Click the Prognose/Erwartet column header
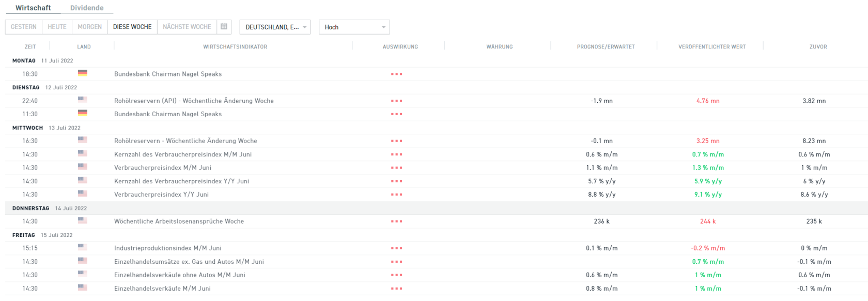Image resolution: width=868 pixels, height=301 pixels. click(606, 46)
